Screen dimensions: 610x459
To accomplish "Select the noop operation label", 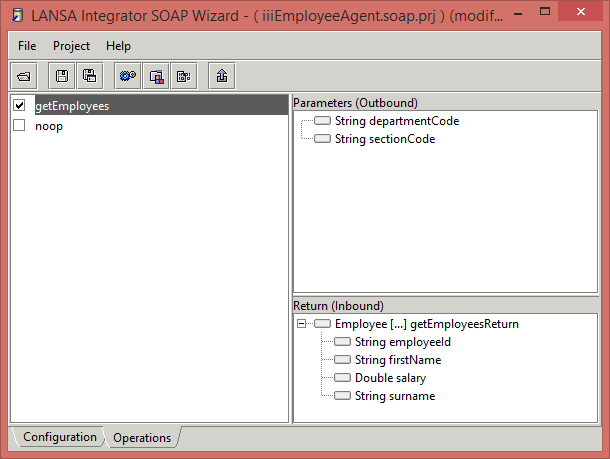I will pyautogui.click(x=49, y=126).
